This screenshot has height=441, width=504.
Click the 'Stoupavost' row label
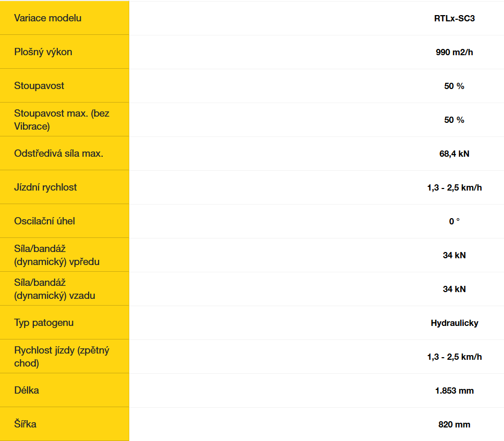(x=39, y=86)
